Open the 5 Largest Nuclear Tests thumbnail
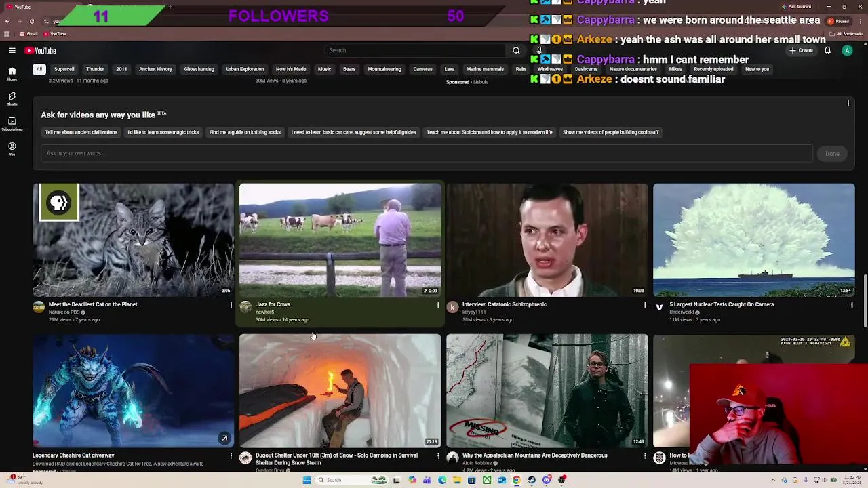The width and height of the screenshot is (868, 488). click(x=754, y=240)
